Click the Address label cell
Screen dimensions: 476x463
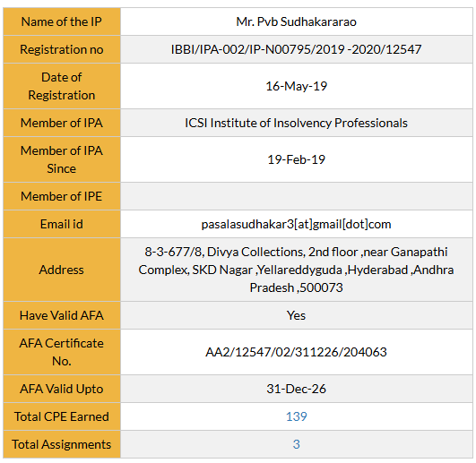(62, 270)
